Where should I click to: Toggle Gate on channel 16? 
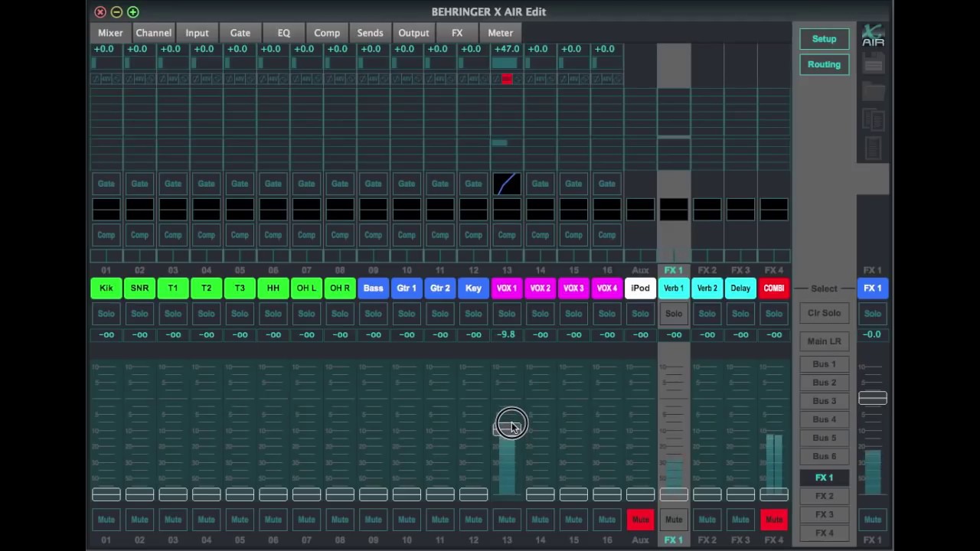click(x=607, y=184)
